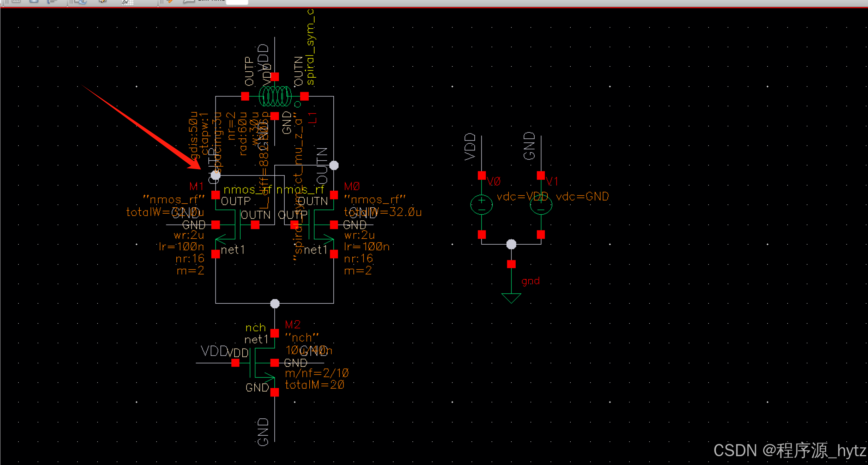Select the spiral inductor coil symbol

click(x=275, y=96)
